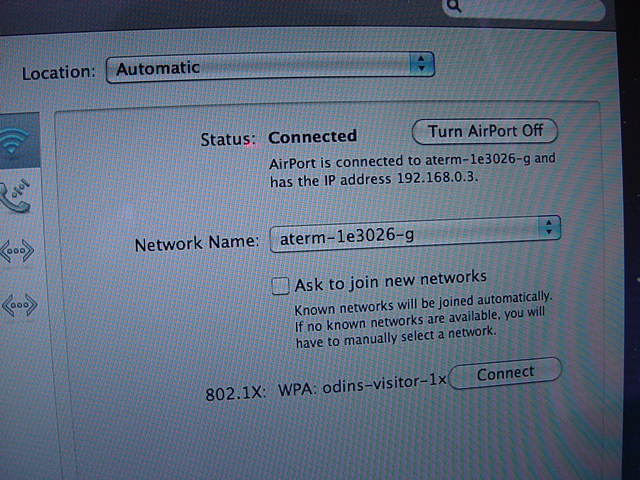Image resolution: width=640 pixels, height=480 pixels.
Task: Click Turn AirPort Off button
Action: [x=485, y=132]
